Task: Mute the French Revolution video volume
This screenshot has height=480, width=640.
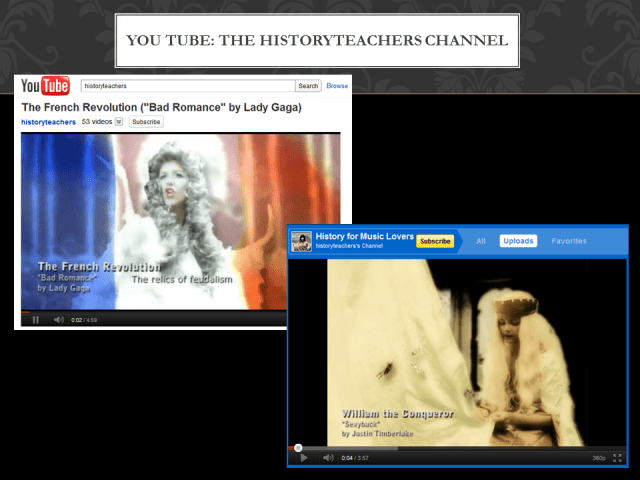Action: pyautogui.click(x=59, y=320)
